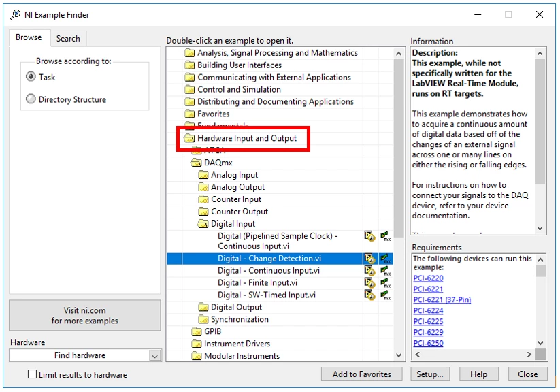
Task: Click the VI icon beside Digital (Pipelined Sample Clock)
Action: click(x=369, y=236)
